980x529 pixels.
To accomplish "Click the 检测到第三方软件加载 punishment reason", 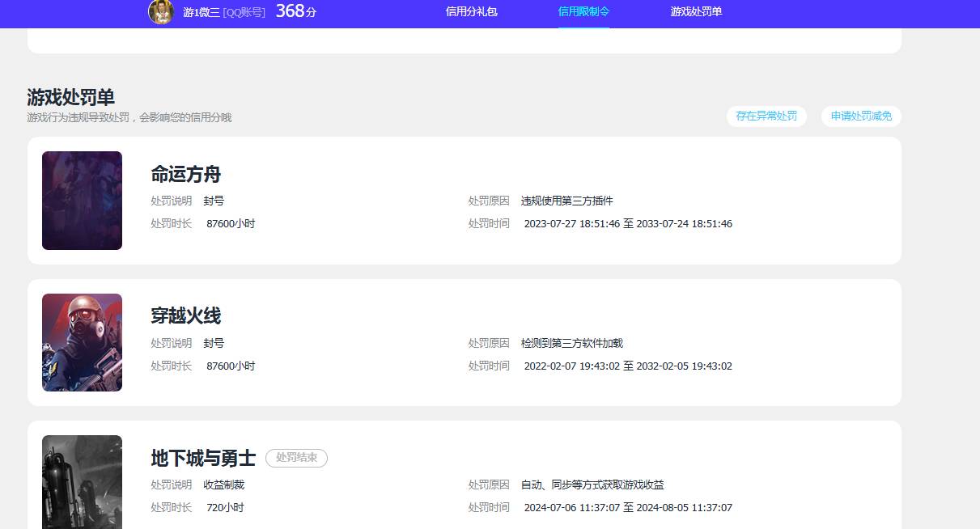I will [571, 343].
